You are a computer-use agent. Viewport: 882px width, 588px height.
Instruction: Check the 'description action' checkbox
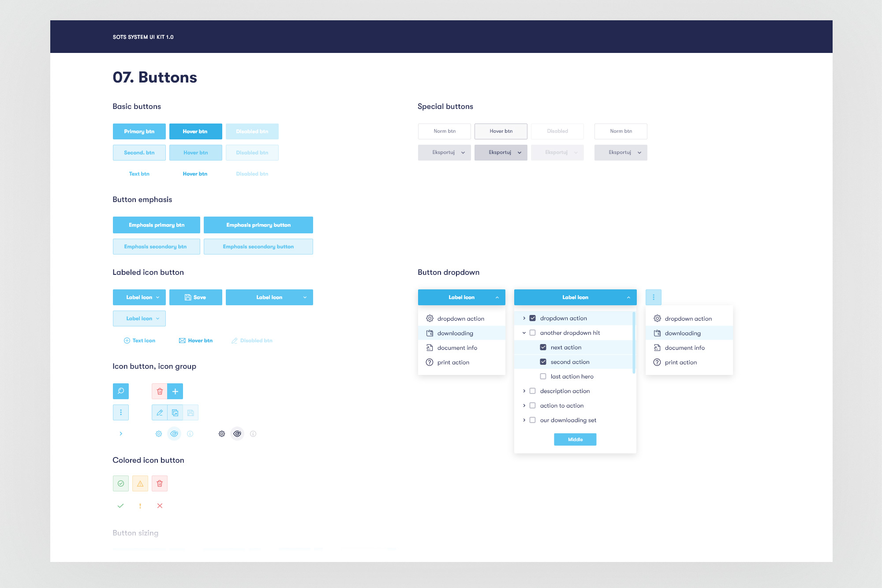pos(533,391)
